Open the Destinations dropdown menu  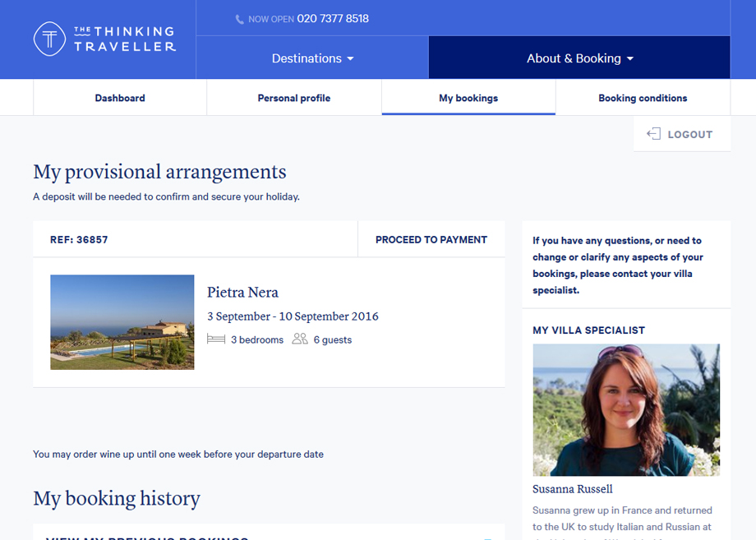click(312, 58)
